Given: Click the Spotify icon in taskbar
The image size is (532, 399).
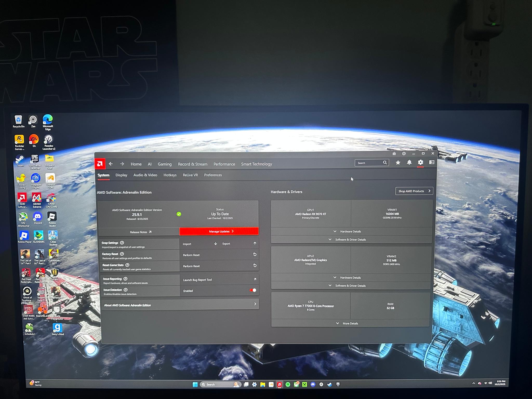Looking at the screenshot, I should click(288, 384).
